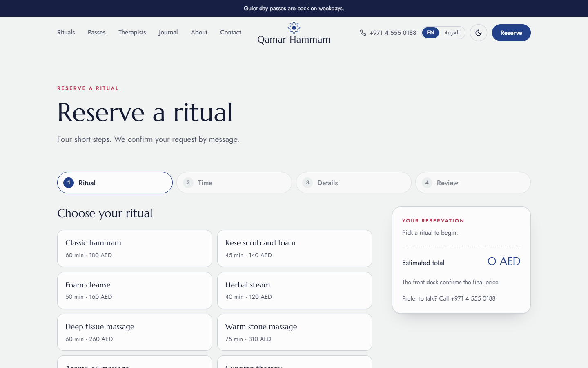The image size is (588, 368).
Task: Click the YOUR RESERVATION label
Action: pos(433,221)
